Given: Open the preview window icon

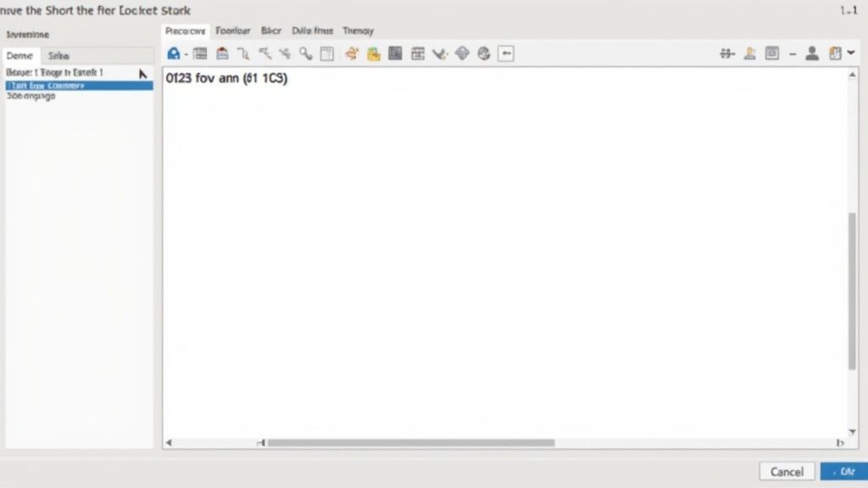Looking at the screenshot, I should tap(773, 53).
